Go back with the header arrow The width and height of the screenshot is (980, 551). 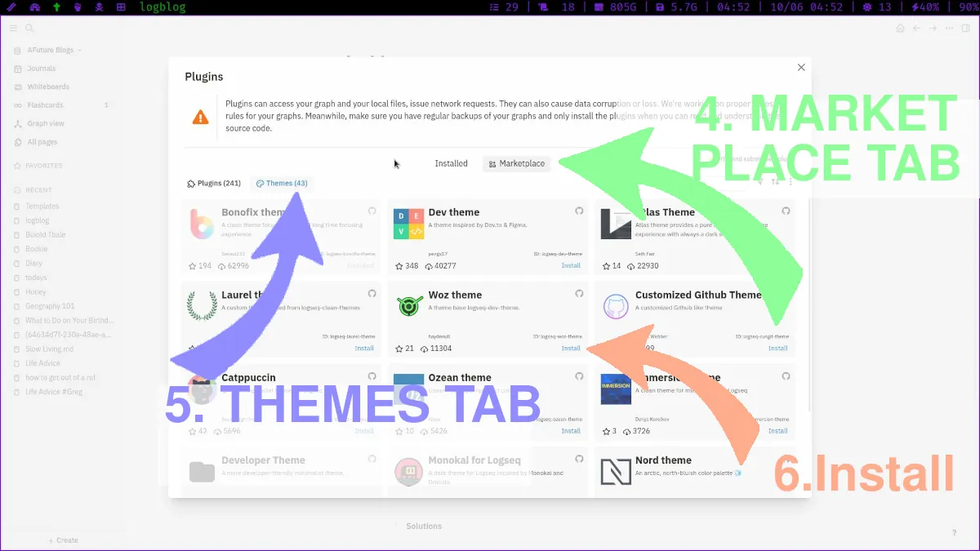[x=917, y=28]
